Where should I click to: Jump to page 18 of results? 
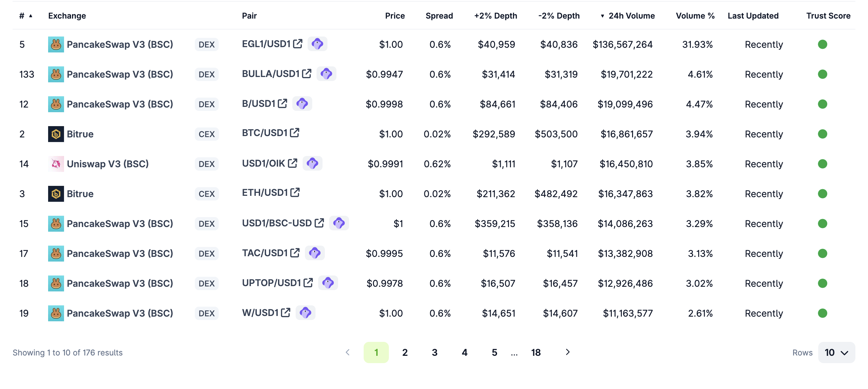click(x=536, y=352)
